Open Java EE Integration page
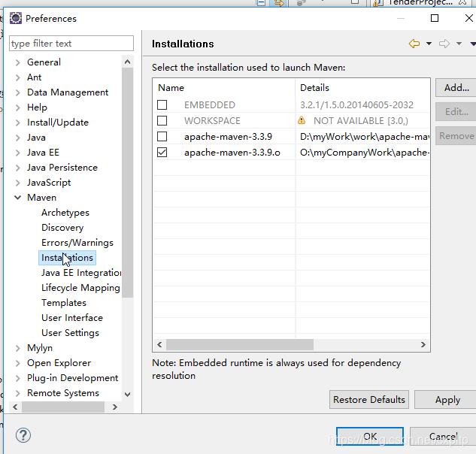Screen dimensions: 476x454 81,273
